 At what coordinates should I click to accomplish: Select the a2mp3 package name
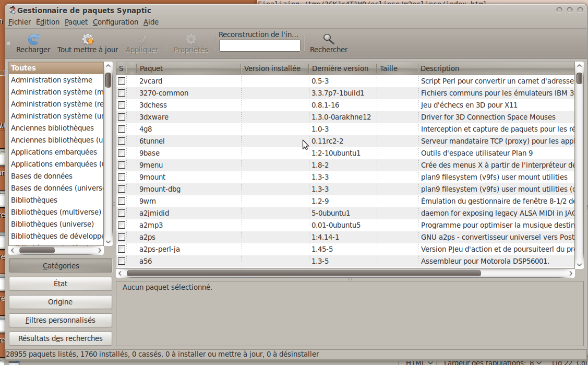(x=151, y=225)
